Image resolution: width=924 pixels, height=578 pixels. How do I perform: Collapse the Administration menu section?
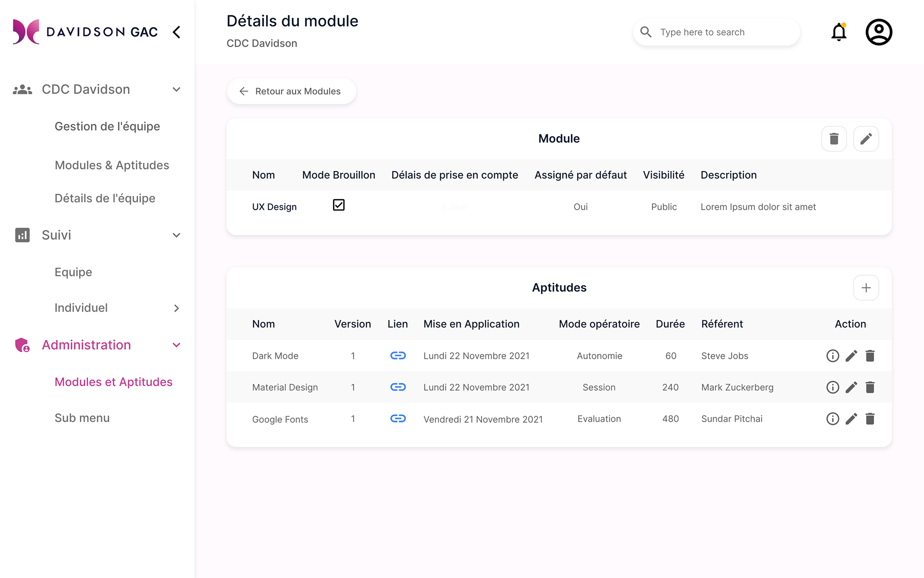coord(176,345)
